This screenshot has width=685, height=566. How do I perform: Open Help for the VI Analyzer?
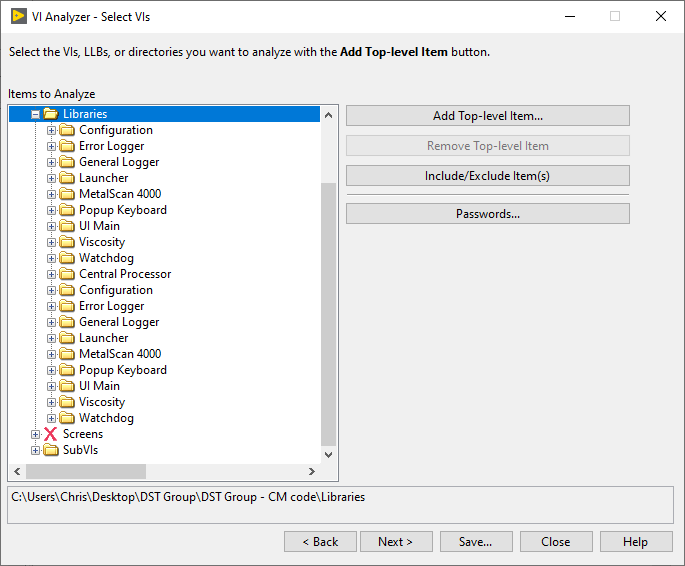click(635, 542)
